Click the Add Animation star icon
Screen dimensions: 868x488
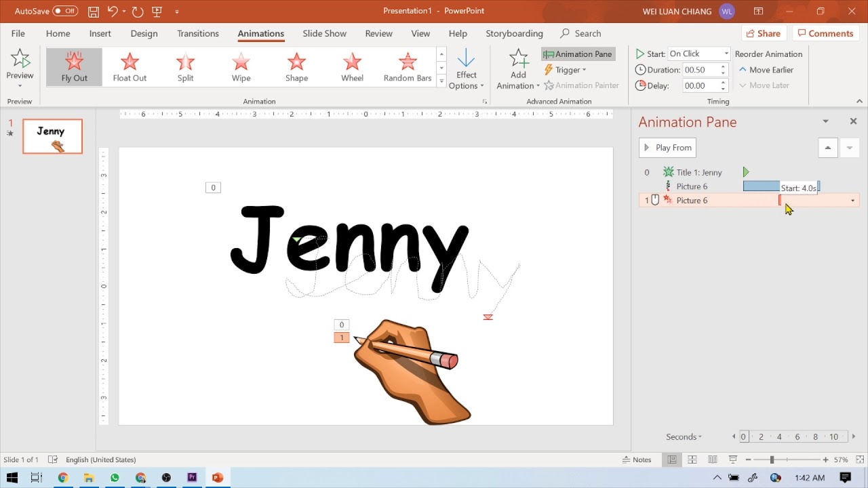tap(519, 58)
